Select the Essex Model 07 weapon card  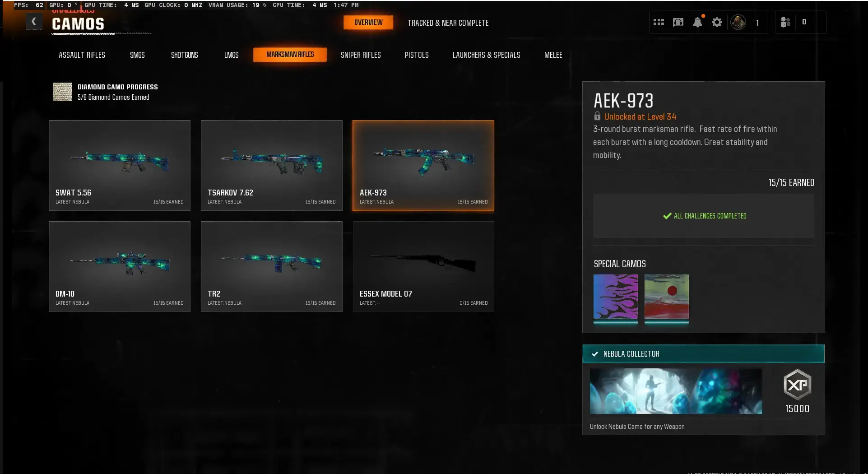click(x=423, y=266)
